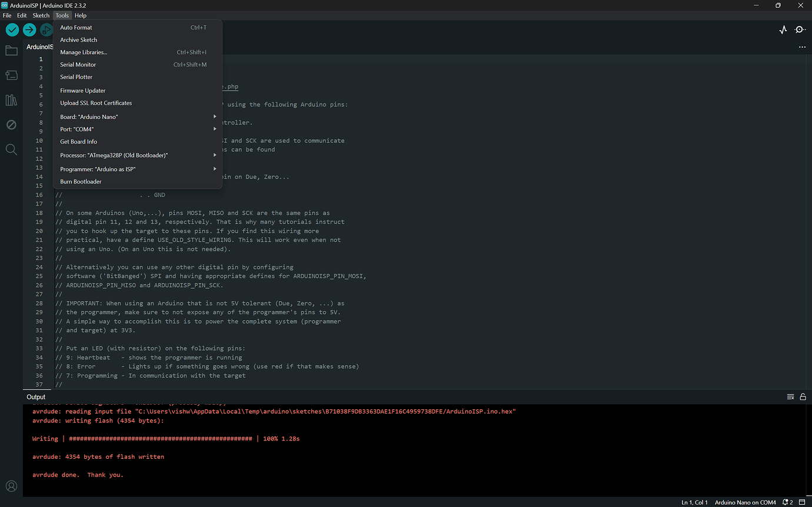Select the Debug sidebar icon
This screenshot has height=507, width=812.
[x=11, y=125]
